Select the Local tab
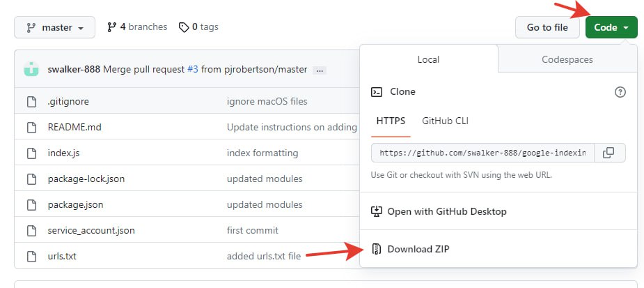644x288 pixels. click(428, 59)
